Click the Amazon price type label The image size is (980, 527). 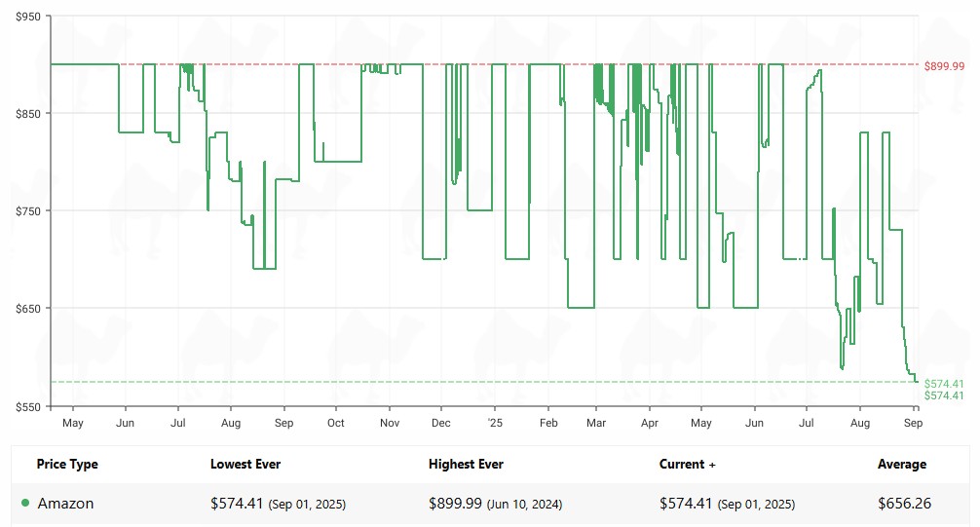pos(65,504)
